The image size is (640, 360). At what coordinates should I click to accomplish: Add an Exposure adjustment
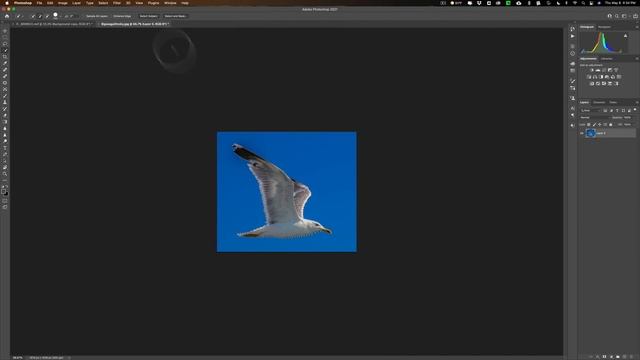coord(610,70)
